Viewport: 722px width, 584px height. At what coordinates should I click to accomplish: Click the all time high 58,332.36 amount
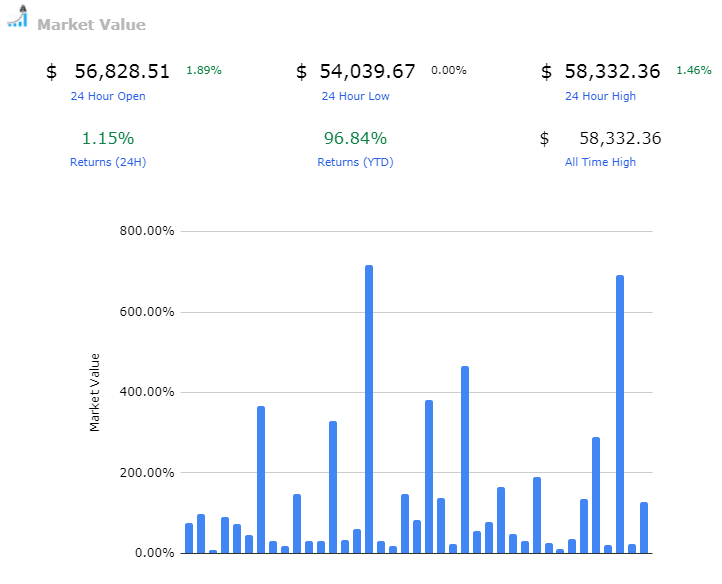click(x=620, y=138)
